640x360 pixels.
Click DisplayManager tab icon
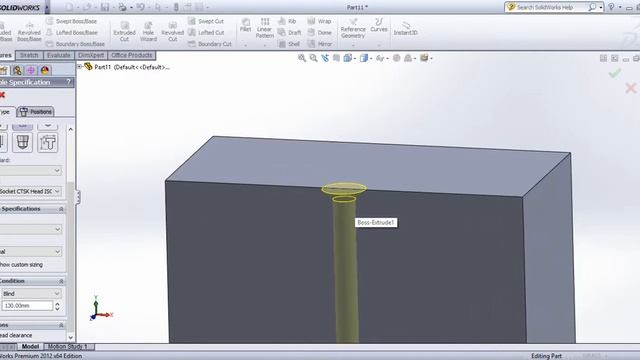click(x=45, y=71)
